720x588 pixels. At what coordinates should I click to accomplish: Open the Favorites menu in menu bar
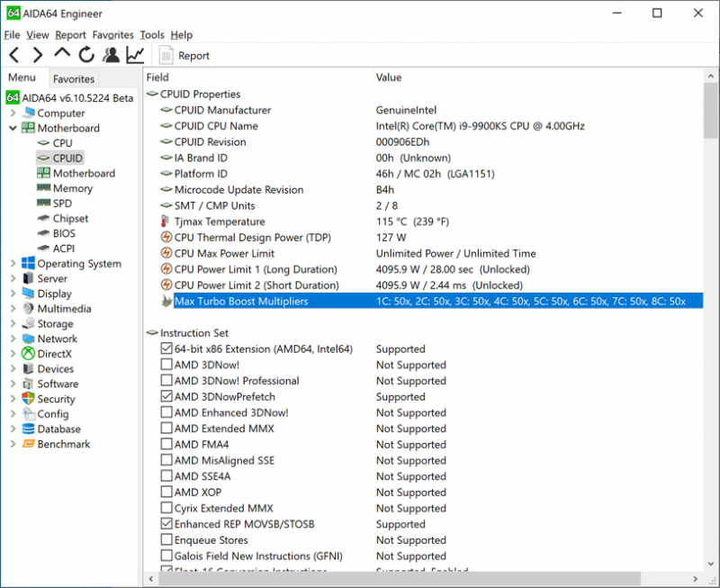click(113, 35)
